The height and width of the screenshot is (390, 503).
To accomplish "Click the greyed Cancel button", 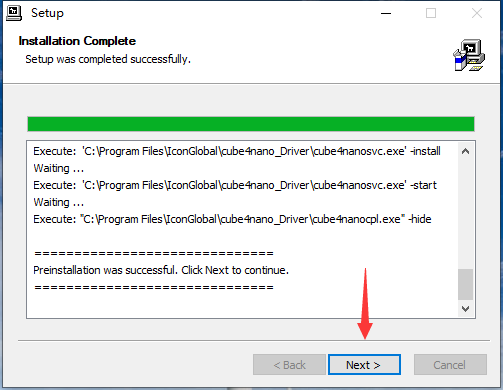I will pos(450,365).
